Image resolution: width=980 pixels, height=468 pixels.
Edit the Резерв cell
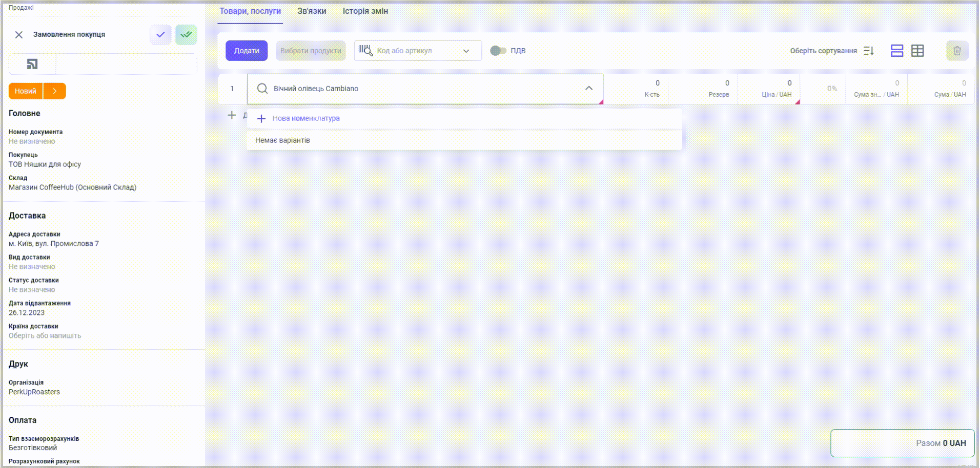click(703, 89)
